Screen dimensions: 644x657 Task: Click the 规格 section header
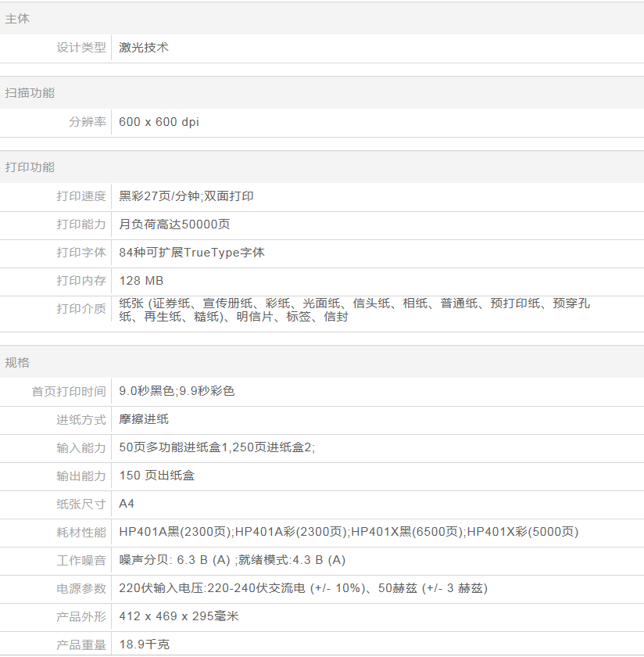click(x=17, y=363)
